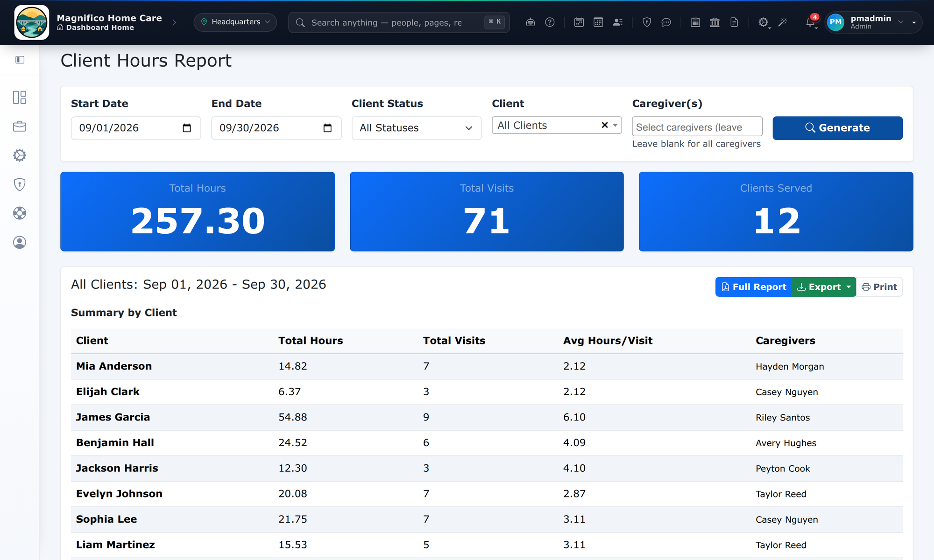Click the Select caregivers input field

pos(697,127)
